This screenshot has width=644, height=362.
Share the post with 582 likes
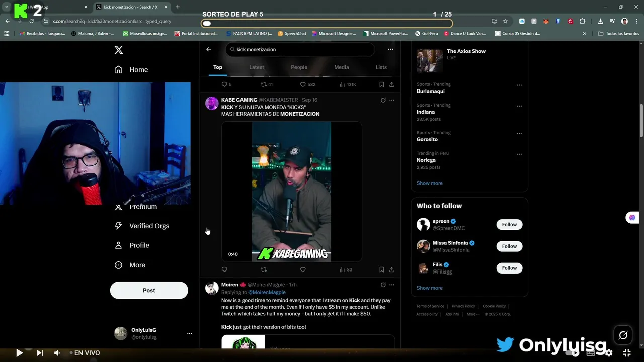click(392, 84)
